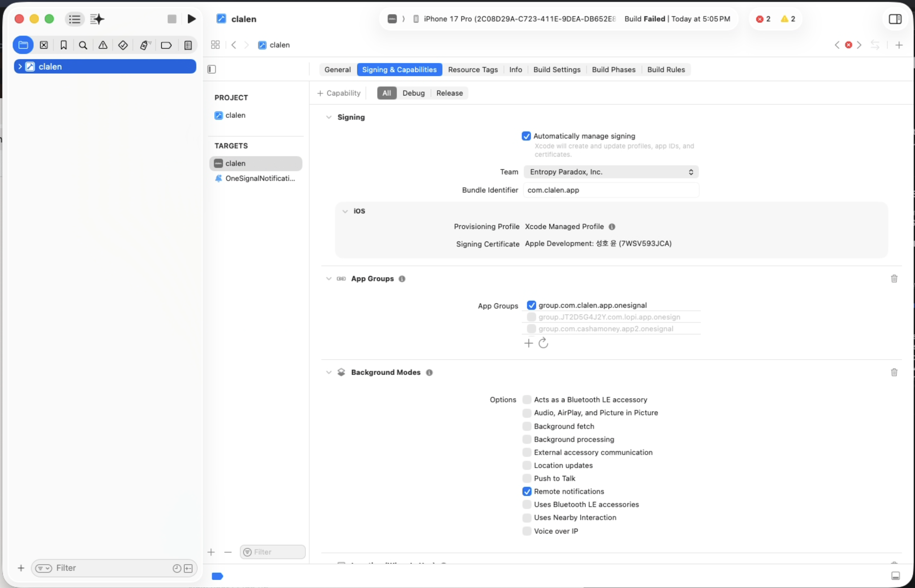Switch to the Build Settings tab

click(557, 69)
